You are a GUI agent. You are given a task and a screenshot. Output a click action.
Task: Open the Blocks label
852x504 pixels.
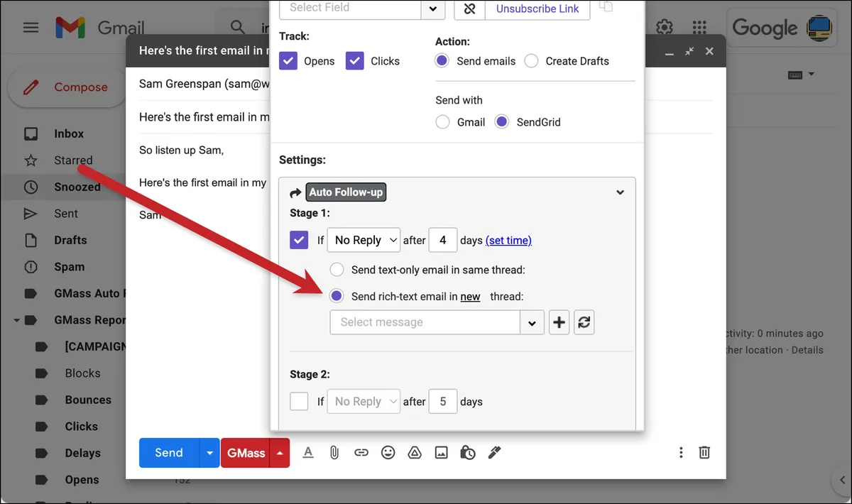(82, 373)
